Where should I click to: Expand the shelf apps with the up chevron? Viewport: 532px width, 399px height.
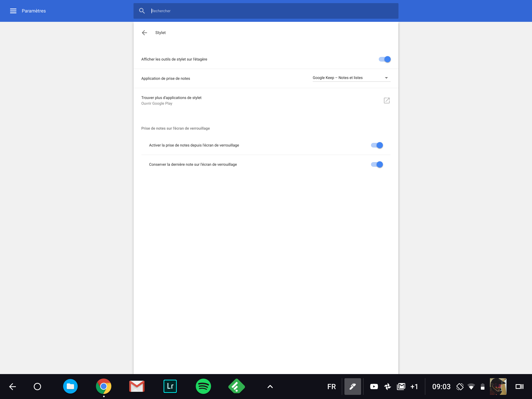pyautogui.click(x=270, y=387)
